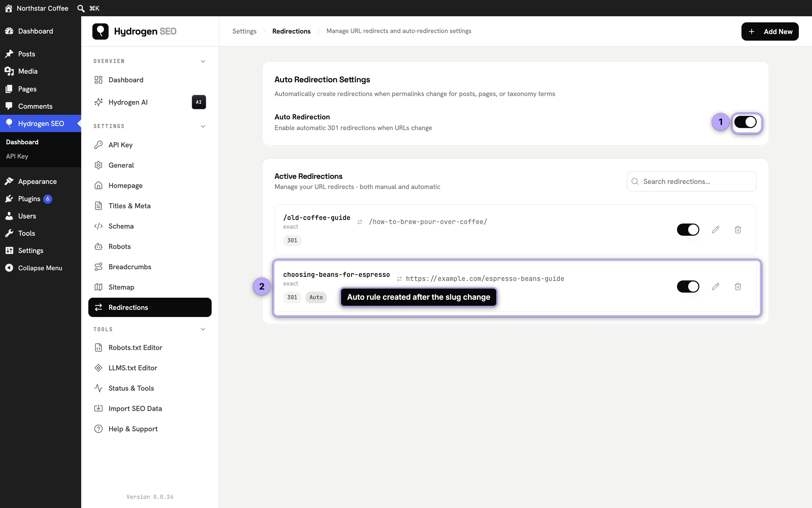Click the Auto tag on espresso redirect
Viewport: 812px width, 508px height.
pos(316,297)
